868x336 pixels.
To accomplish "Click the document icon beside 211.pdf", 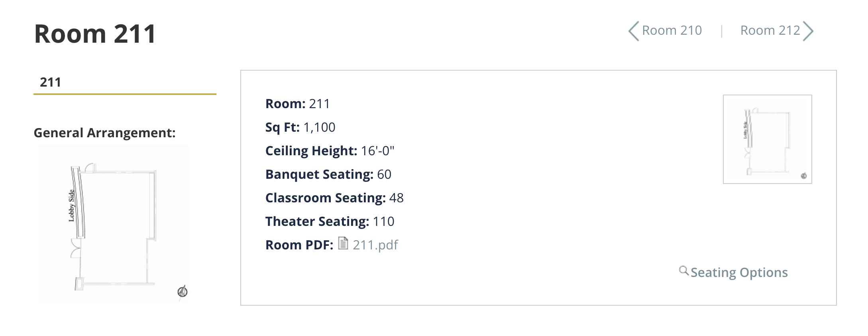I will click(343, 243).
